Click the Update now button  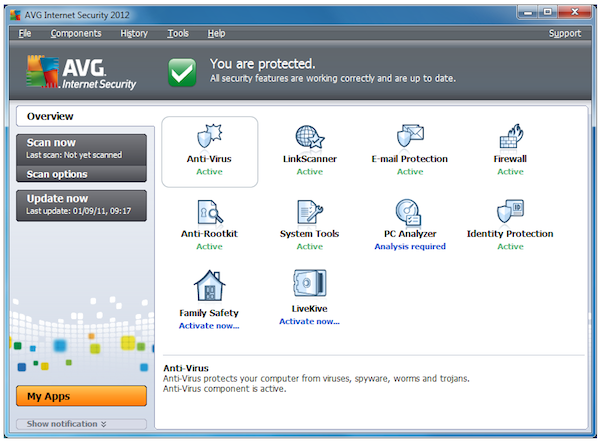81,206
